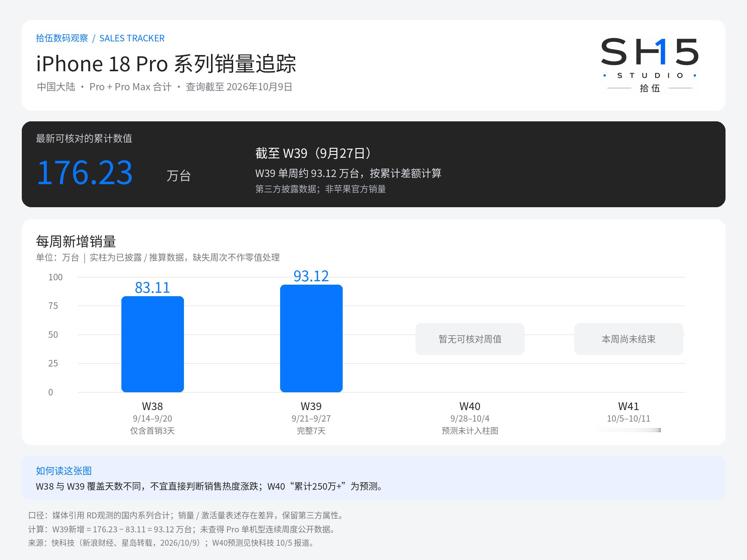The image size is (747, 560).
Task: Click the '查询截至 2026年10月9日' date text
Action: (x=239, y=87)
